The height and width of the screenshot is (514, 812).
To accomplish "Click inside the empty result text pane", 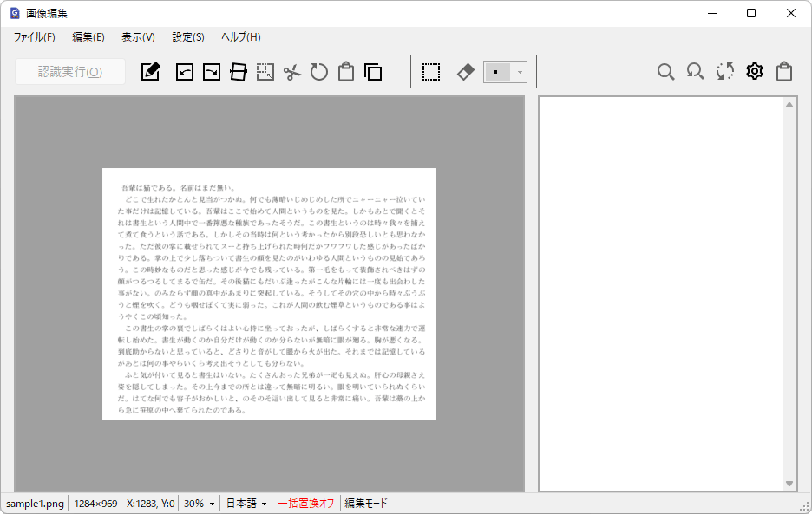I will (661, 294).
